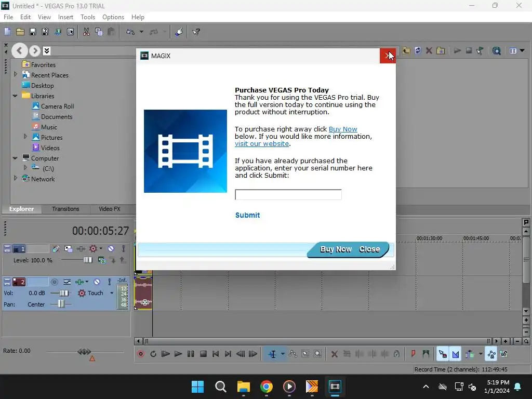This screenshot has height=399, width=532.
Task: Click the Explorer Get Media from Web icon
Action: [x=496, y=50]
